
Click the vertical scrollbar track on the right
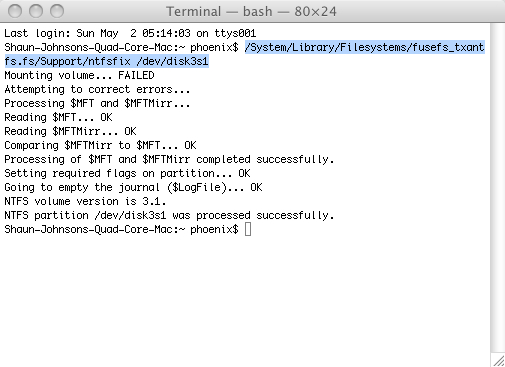pos(498,187)
